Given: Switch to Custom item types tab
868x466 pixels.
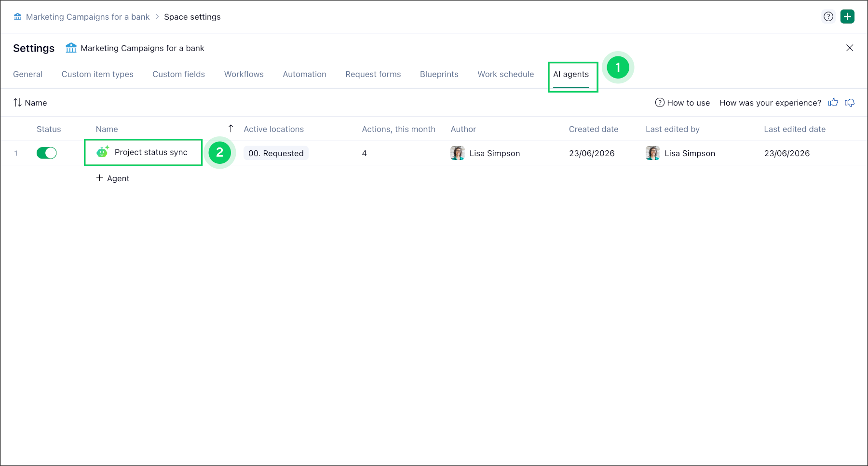Looking at the screenshot, I should 97,74.
